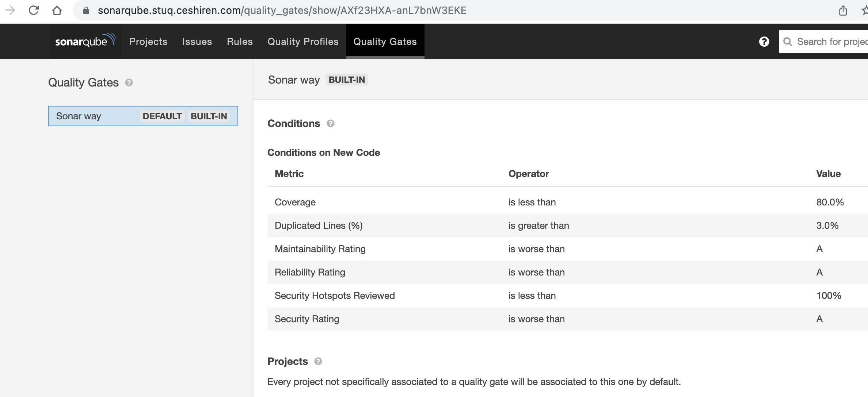Reload the page with the refresh icon
Image resolution: width=868 pixels, height=397 pixels.
tap(34, 10)
